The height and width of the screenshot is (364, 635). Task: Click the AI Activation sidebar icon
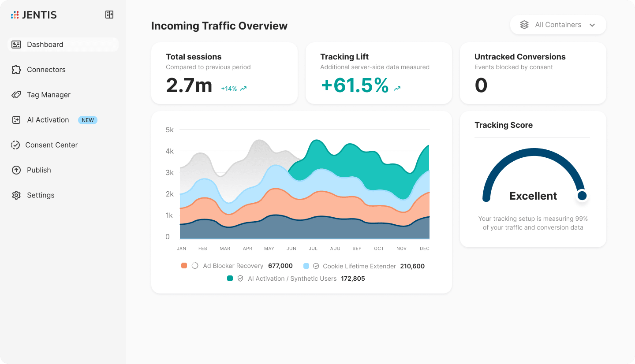pos(16,120)
